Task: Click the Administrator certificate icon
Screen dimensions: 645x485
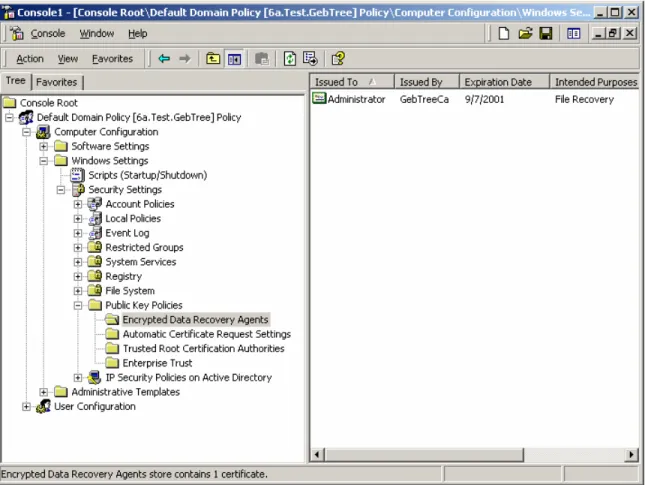Action: [319, 98]
